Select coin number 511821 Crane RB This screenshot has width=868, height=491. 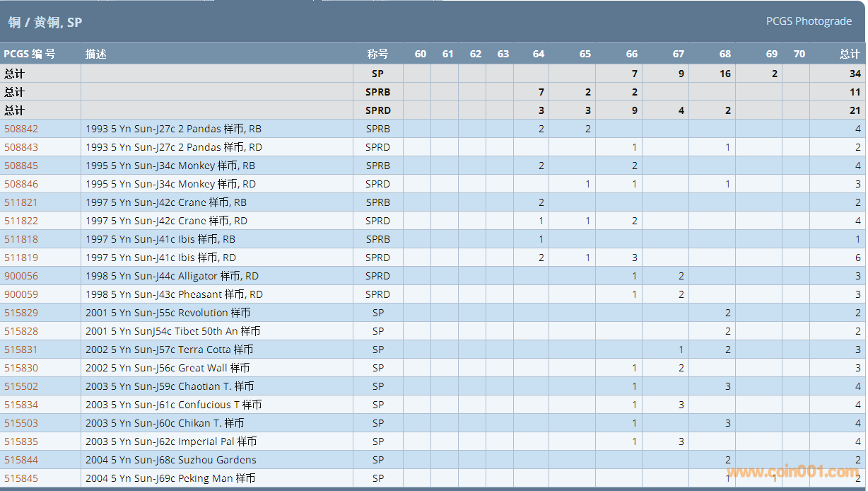point(21,202)
